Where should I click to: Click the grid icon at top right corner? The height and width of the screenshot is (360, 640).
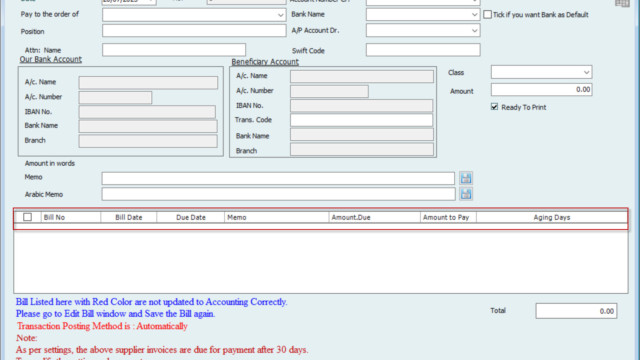(x=622, y=3)
